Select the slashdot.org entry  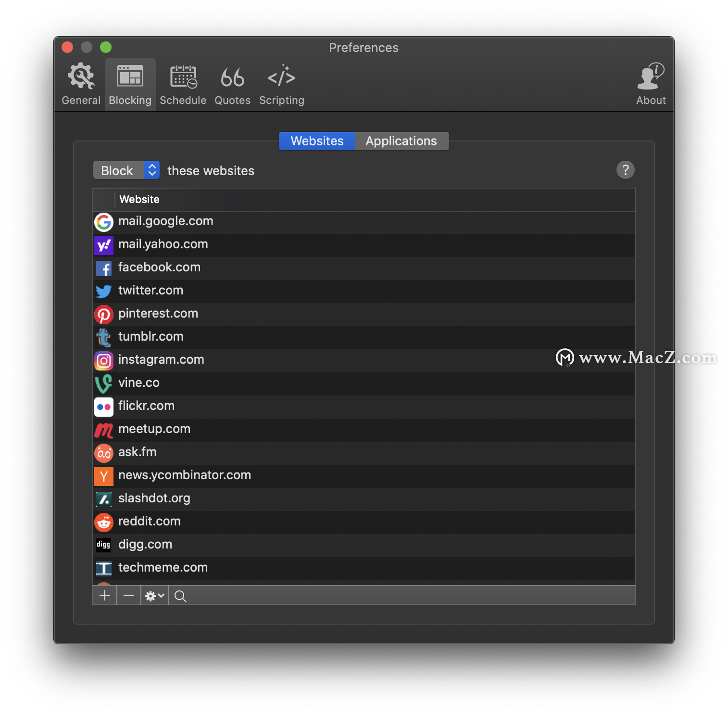pos(364,499)
